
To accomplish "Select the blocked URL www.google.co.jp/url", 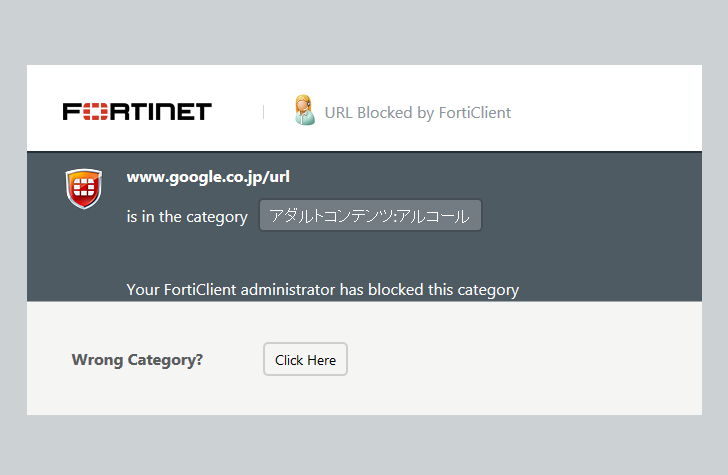I will (208, 177).
